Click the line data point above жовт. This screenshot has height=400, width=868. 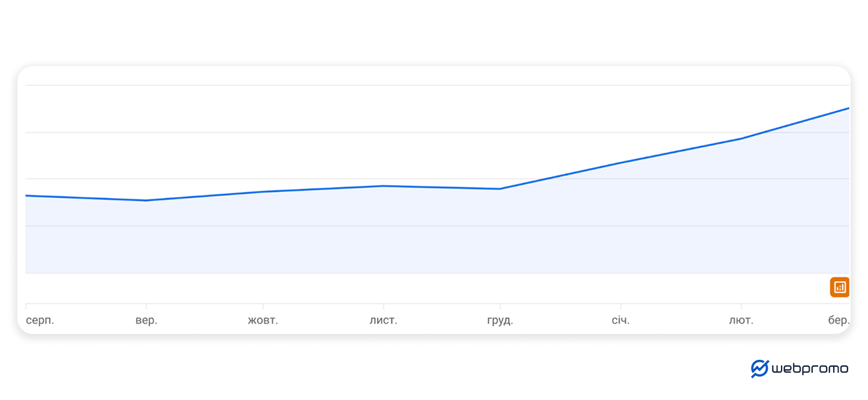[263, 192]
